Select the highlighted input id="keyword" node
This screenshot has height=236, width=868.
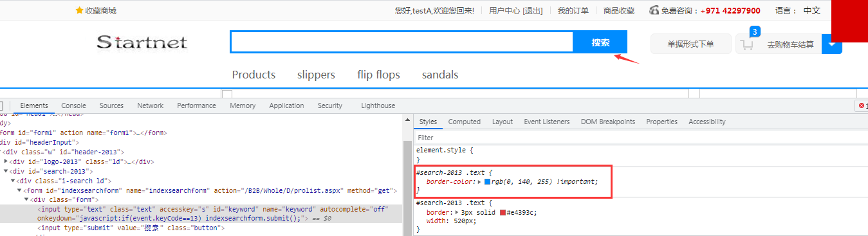click(201, 213)
